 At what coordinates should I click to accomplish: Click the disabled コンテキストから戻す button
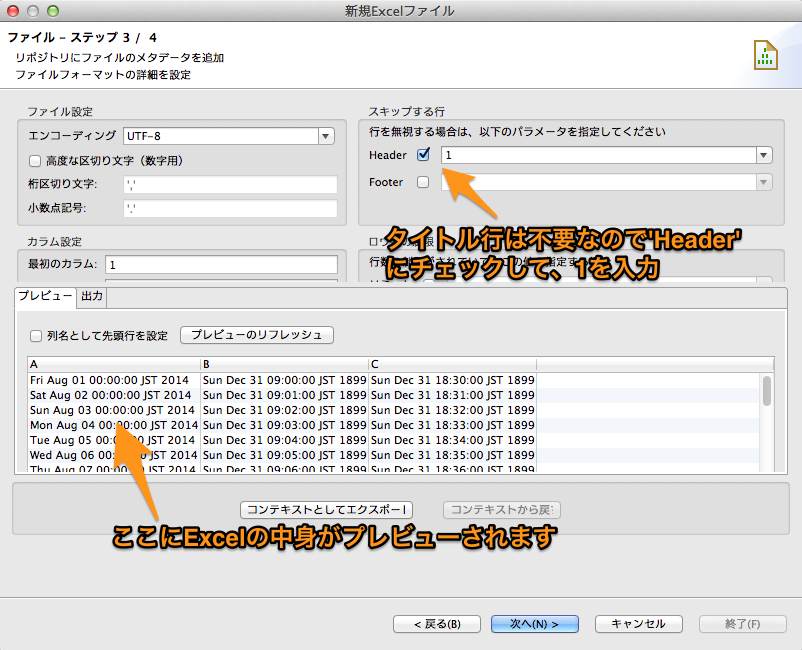[502, 509]
